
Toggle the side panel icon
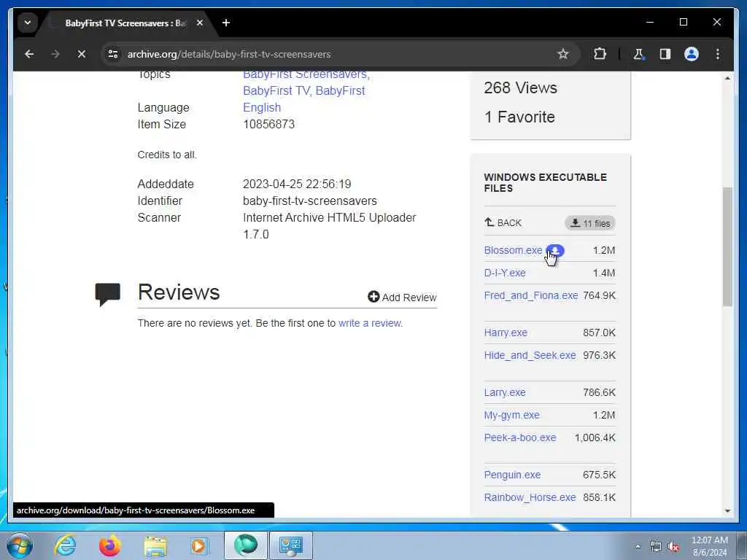click(x=665, y=54)
